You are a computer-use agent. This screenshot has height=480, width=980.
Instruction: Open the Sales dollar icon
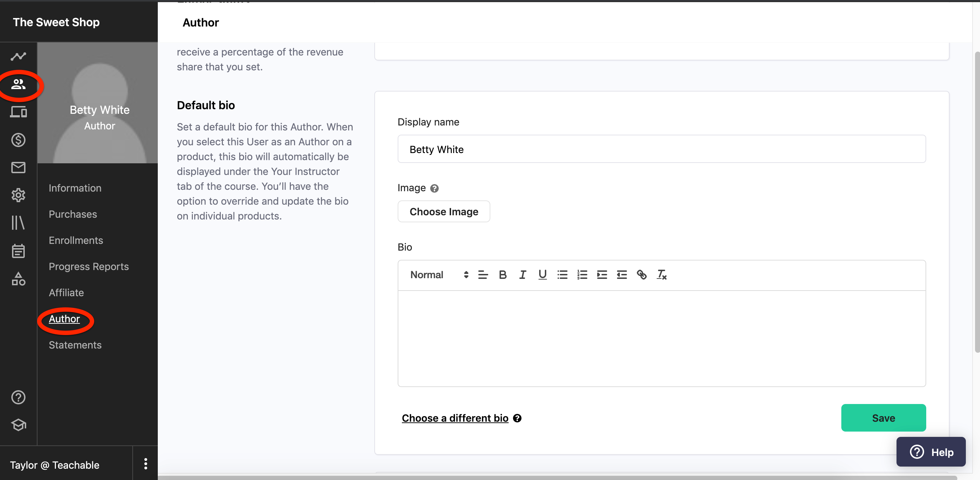[x=18, y=140]
